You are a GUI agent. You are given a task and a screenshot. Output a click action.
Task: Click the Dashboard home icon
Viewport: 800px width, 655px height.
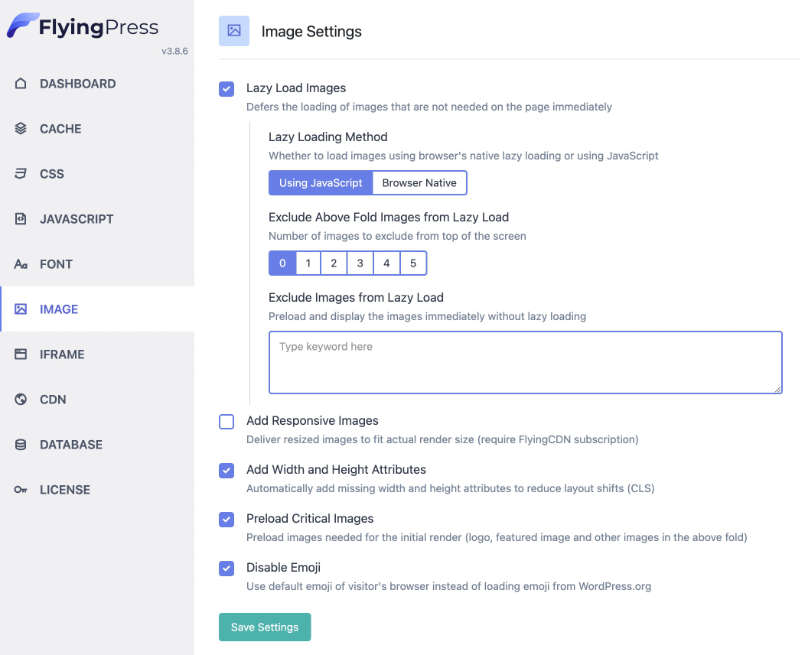point(20,83)
